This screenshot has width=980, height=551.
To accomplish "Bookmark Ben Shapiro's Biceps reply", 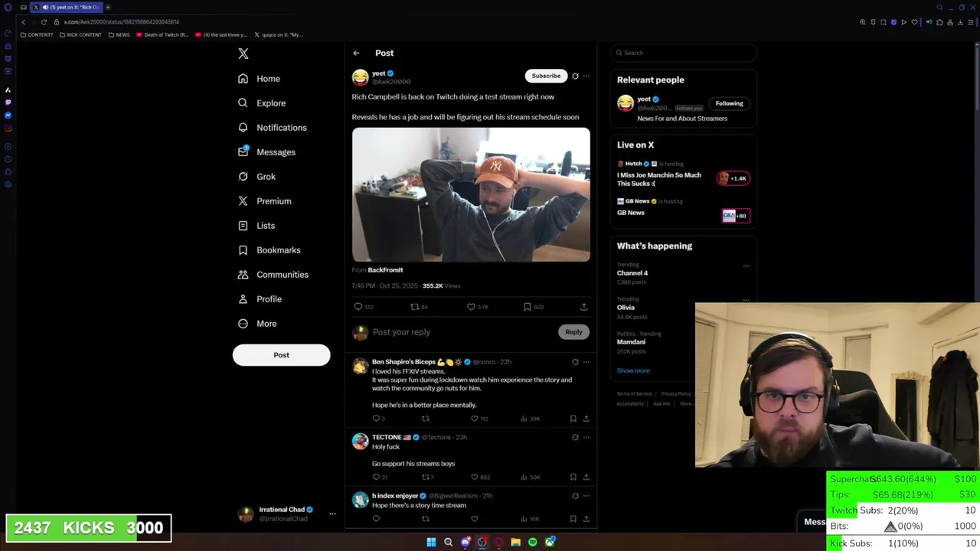I will 573,419.
